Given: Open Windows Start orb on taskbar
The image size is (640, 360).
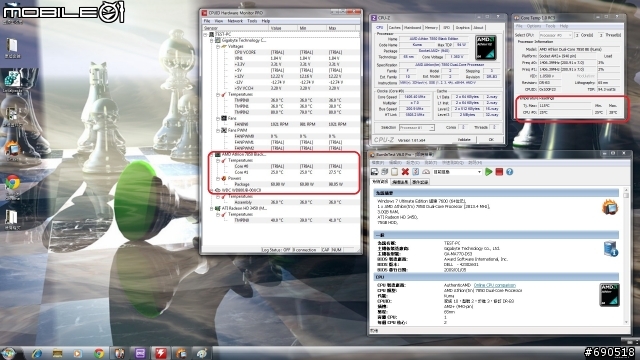Looking at the screenshot, I should tap(8, 353).
